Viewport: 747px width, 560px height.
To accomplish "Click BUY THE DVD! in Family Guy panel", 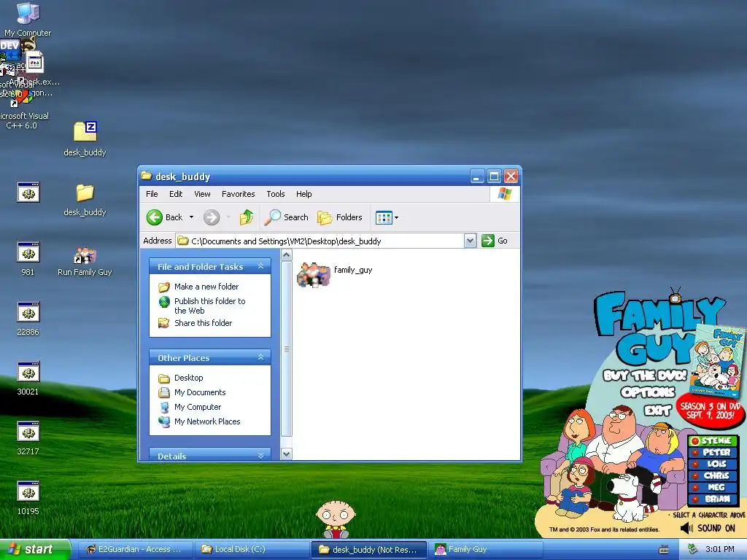I will [x=645, y=376].
